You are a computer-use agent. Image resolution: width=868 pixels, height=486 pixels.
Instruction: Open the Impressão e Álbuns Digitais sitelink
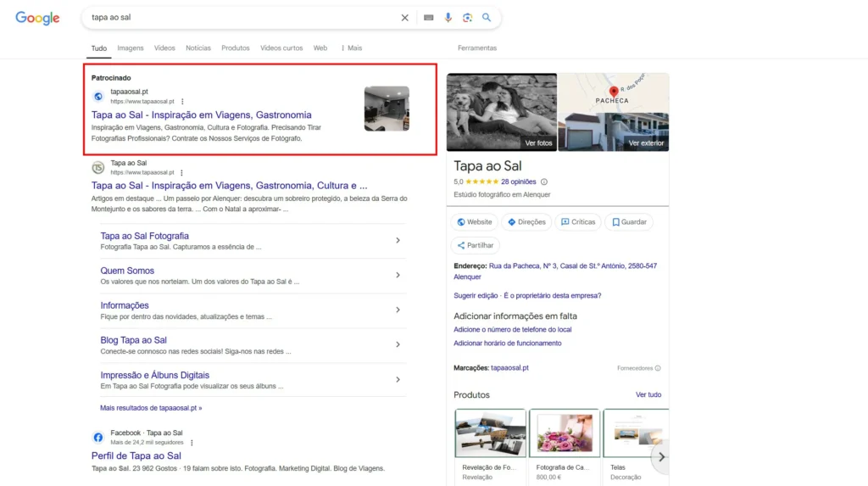155,375
